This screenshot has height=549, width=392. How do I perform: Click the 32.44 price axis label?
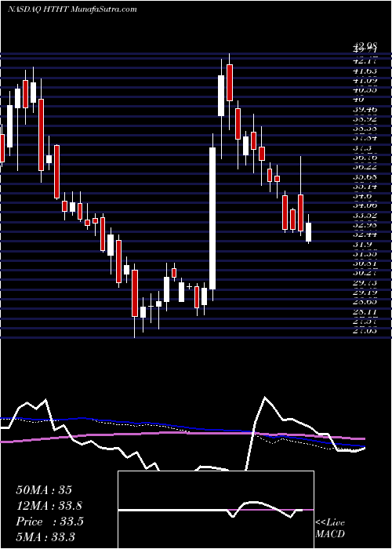tap(365, 235)
